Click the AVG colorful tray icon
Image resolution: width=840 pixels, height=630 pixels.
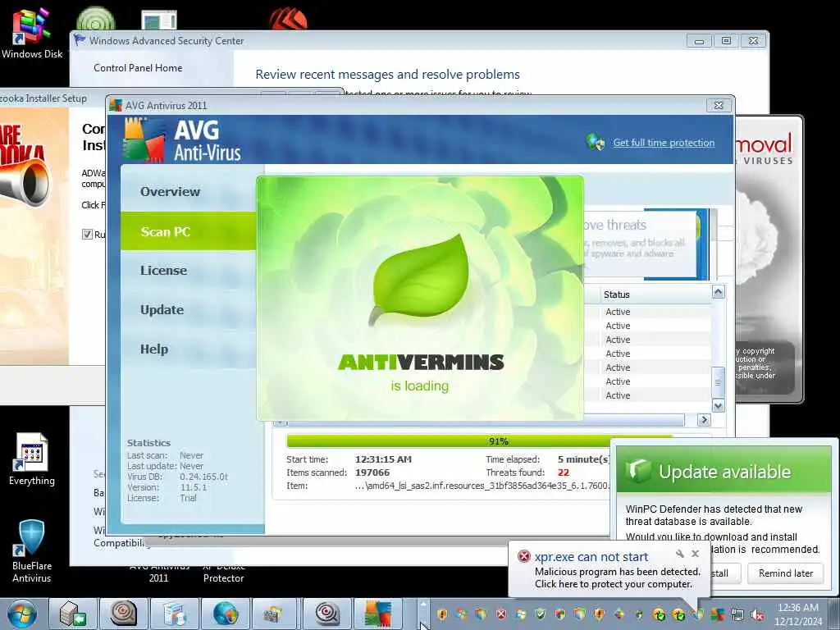click(x=718, y=614)
